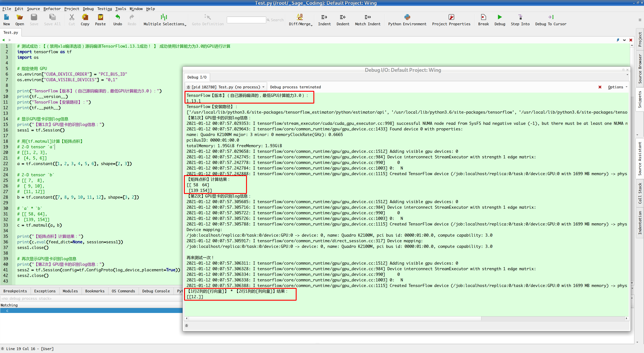Viewport: 644px width, 353px height.
Task: Open the Exceptions tab
Action: (45, 291)
